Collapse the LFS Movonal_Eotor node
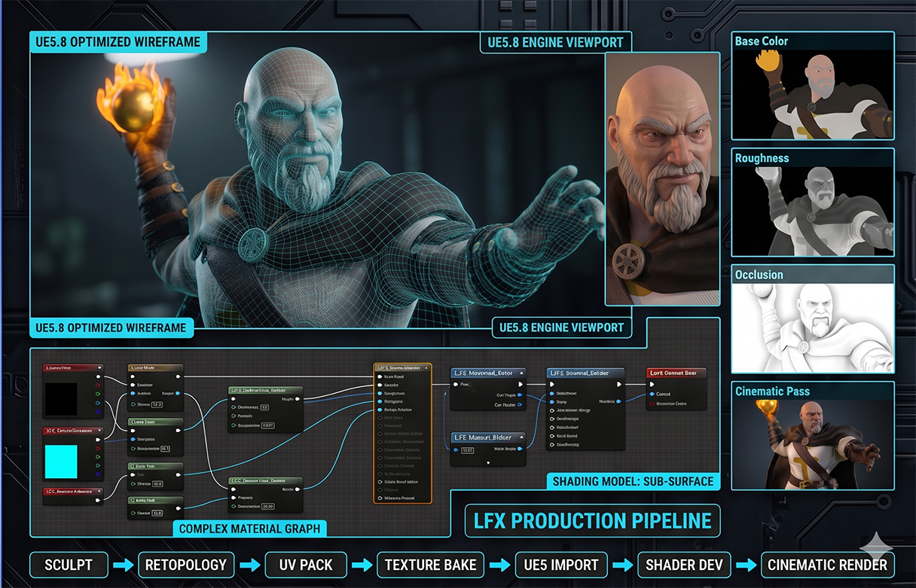The image size is (916, 588). click(521, 373)
